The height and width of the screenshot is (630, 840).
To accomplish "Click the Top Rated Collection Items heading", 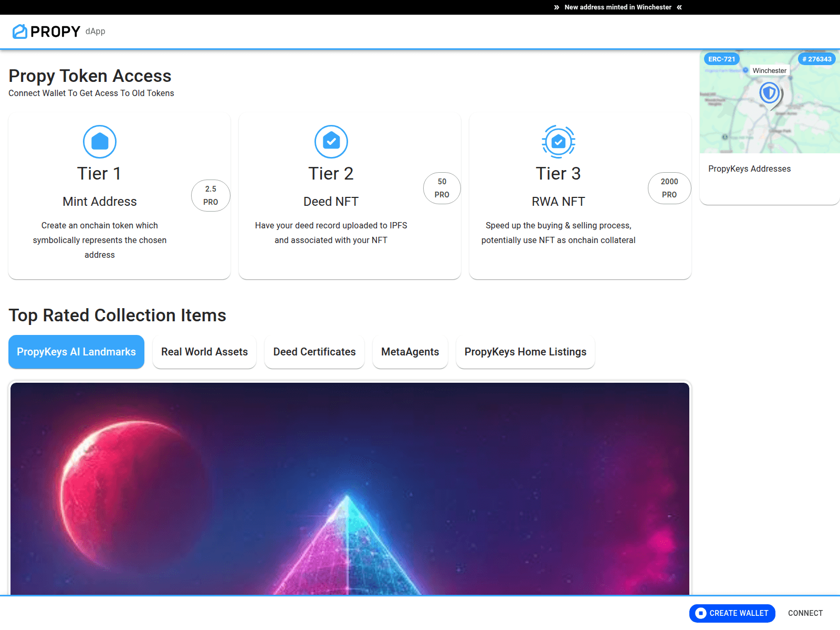I will (x=117, y=315).
